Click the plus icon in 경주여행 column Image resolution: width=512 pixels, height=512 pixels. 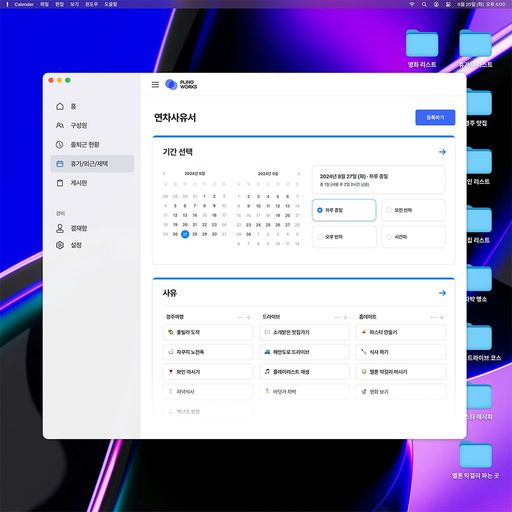coord(249,317)
